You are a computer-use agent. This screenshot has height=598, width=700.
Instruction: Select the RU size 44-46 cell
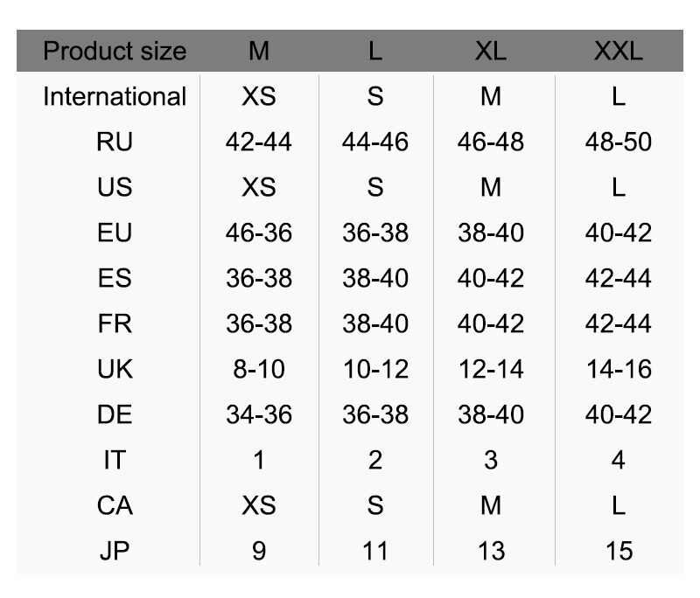click(375, 142)
